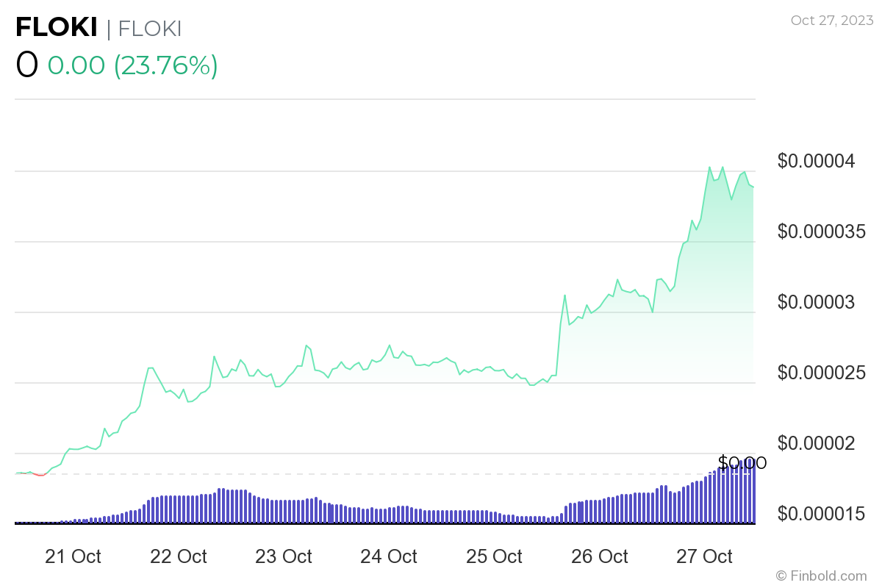Image resolution: width=882 pixels, height=588 pixels.
Task: Click the 25 Oct axis label
Action: pyautogui.click(x=494, y=556)
